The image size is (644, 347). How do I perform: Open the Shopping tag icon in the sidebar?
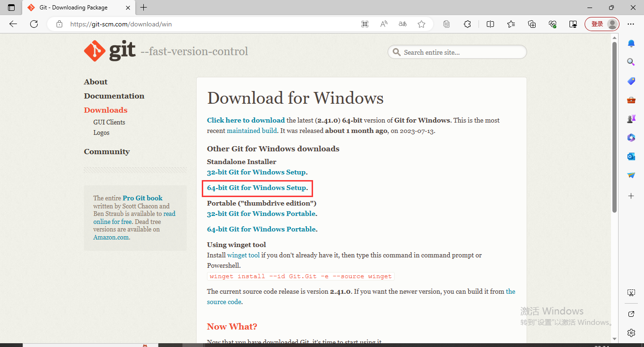(631, 81)
